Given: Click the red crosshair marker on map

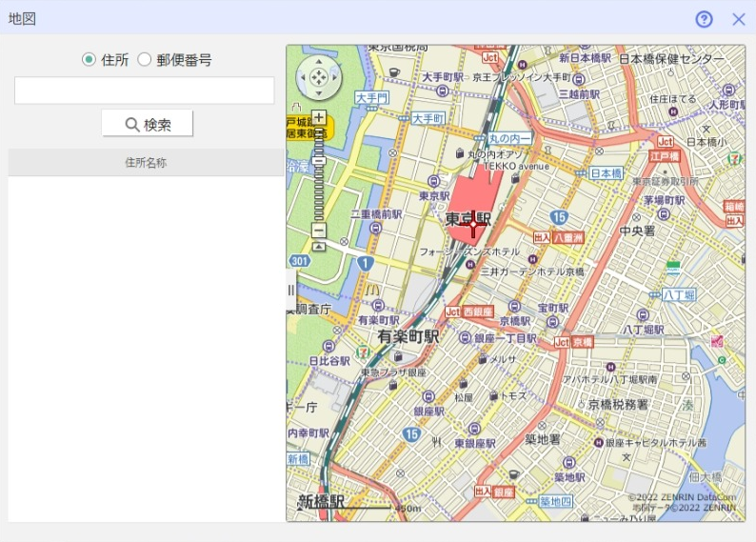Looking at the screenshot, I should 472,227.
